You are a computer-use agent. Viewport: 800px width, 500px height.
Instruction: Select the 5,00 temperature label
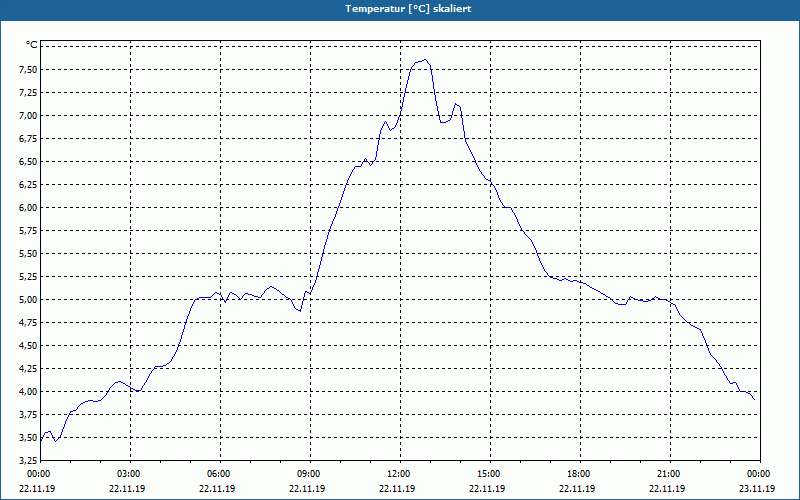point(28,299)
